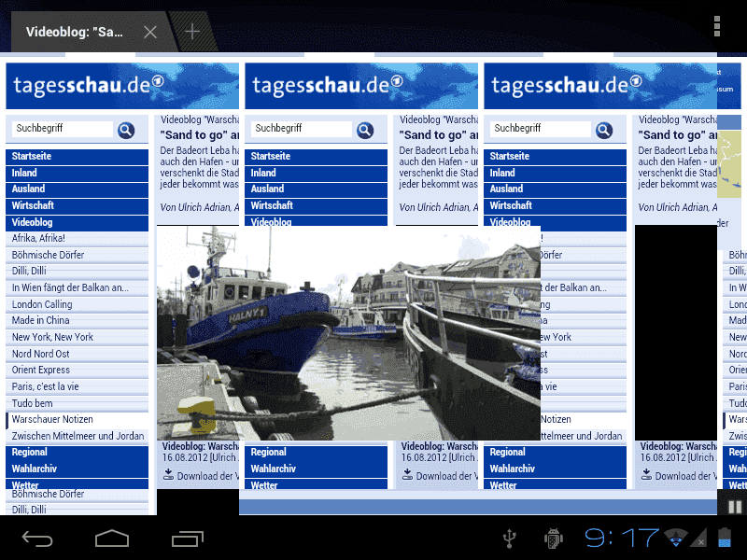This screenshot has height=560, width=747.
Task: Open Inland in the rightmost menu
Action: 556,173
